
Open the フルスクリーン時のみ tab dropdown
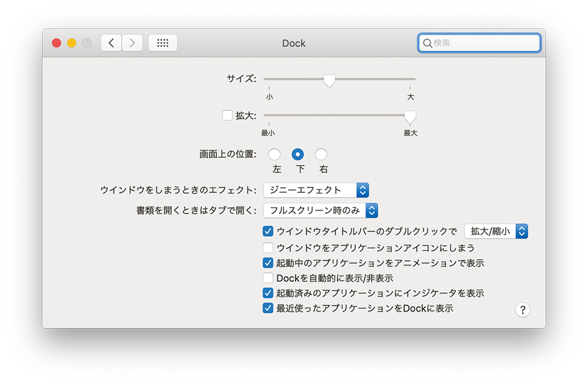click(x=321, y=211)
